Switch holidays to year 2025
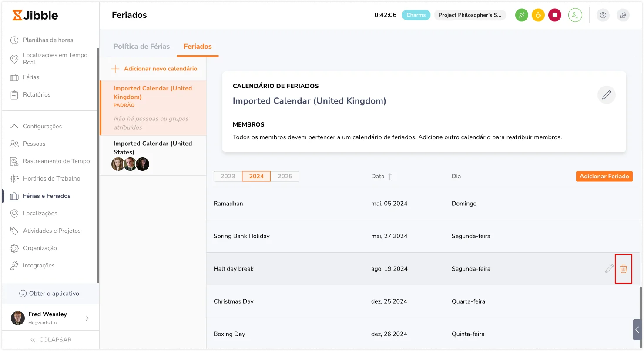Image resolution: width=644 pixels, height=351 pixels. pyautogui.click(x=285, y=176)
